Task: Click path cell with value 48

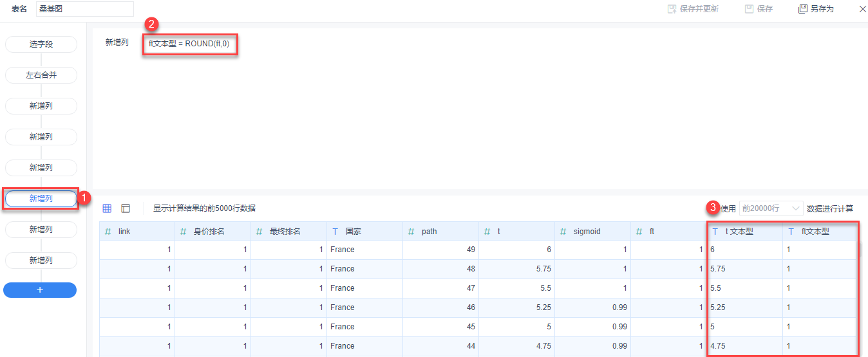Action: point(440,269)
